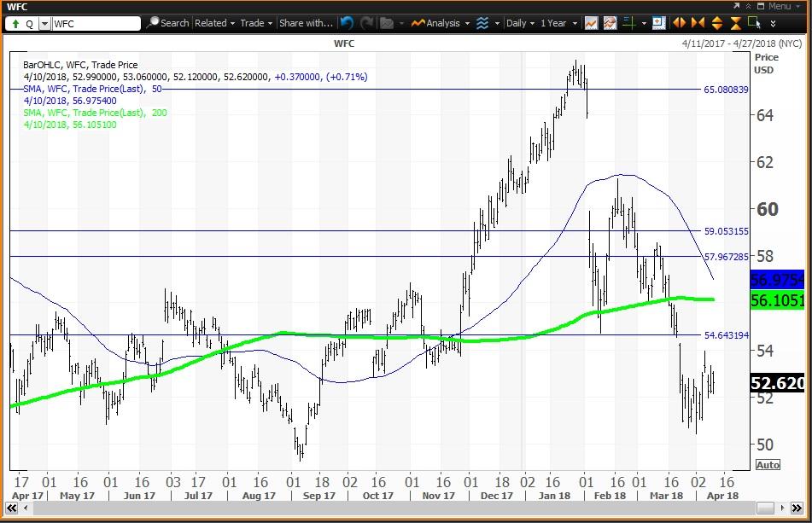Open the Daily interval dropdown

tap(520, 23)
